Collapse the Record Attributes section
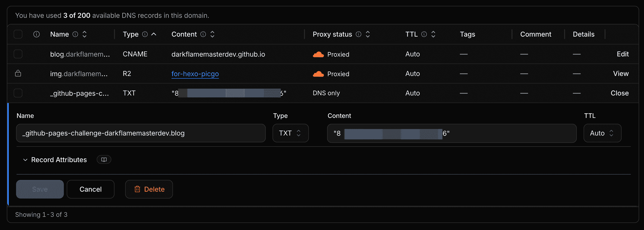Image resolution: width=644 pixels, height=230 pixels. tap(55, 160)
